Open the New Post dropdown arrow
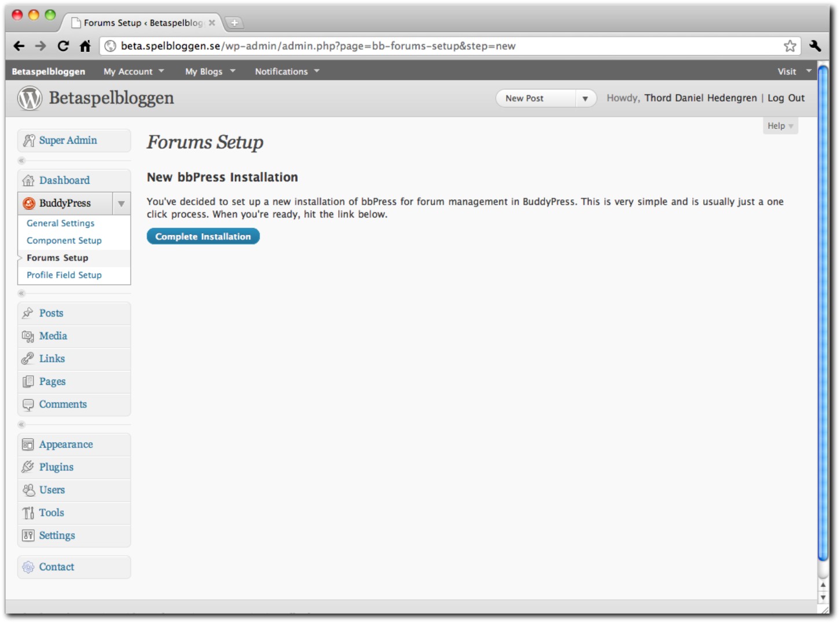The width and height of the screenshot is (840, 623). [x=585, y=99]
